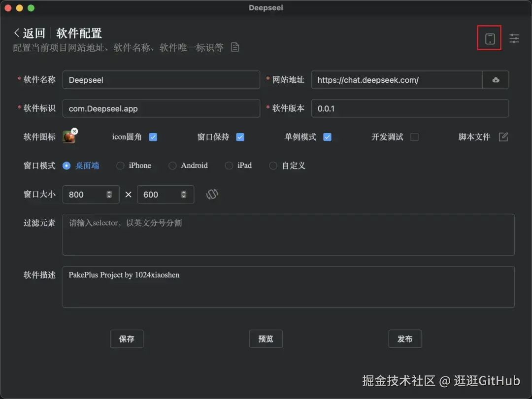Select the iPhone window mode

[120, 166]
